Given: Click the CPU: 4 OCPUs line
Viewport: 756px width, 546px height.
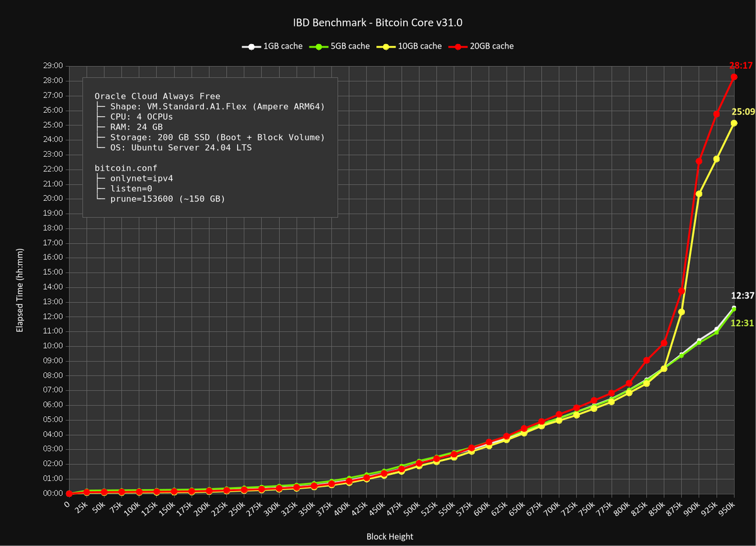Looking at the screenshot, I should point(134,117).
